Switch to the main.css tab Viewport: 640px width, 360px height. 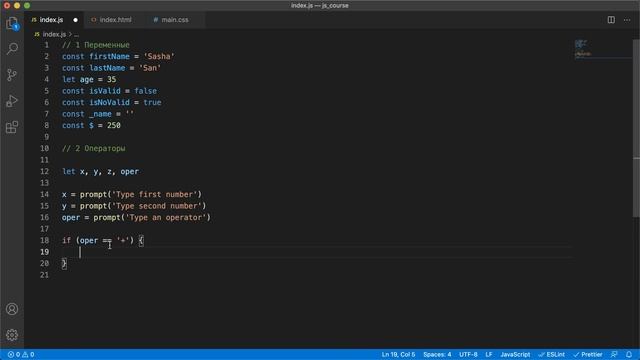coord(175,20)
